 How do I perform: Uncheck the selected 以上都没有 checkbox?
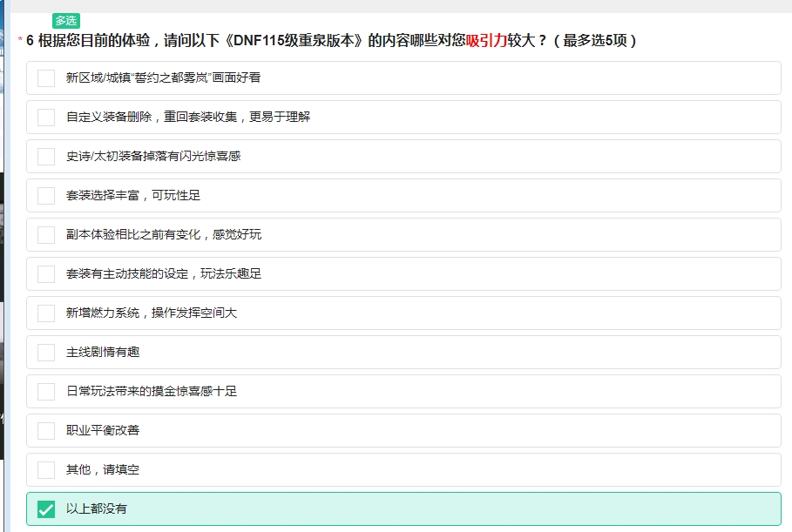46,508
